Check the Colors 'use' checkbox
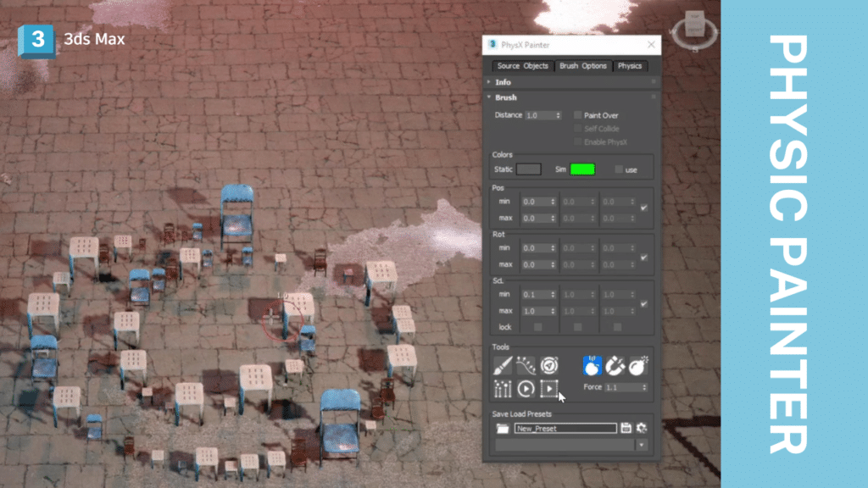The image size is (868, 488). click(619, 169)
